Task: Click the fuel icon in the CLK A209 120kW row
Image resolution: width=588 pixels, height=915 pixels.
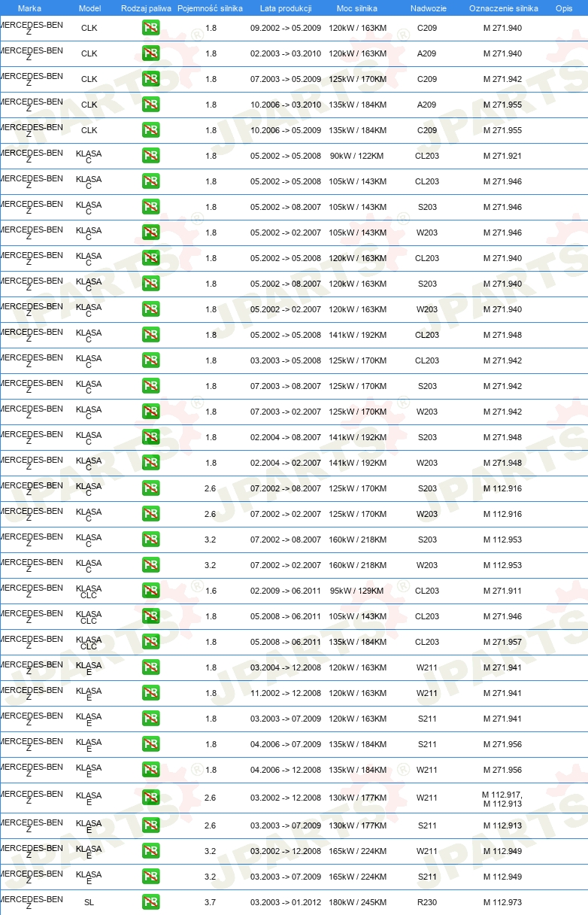Action: click(150, 53)
